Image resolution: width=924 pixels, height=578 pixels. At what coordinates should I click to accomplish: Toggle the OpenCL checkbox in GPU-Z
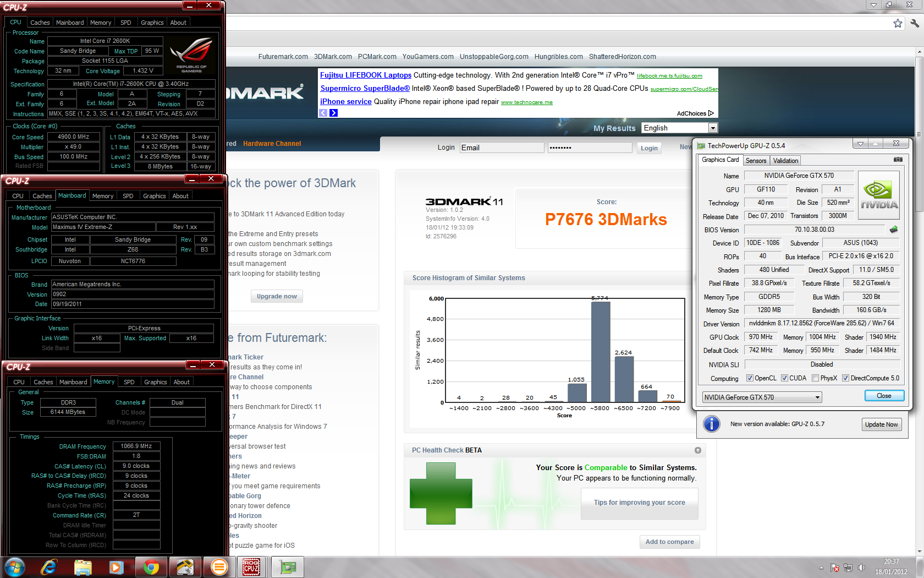pos(750,378)
